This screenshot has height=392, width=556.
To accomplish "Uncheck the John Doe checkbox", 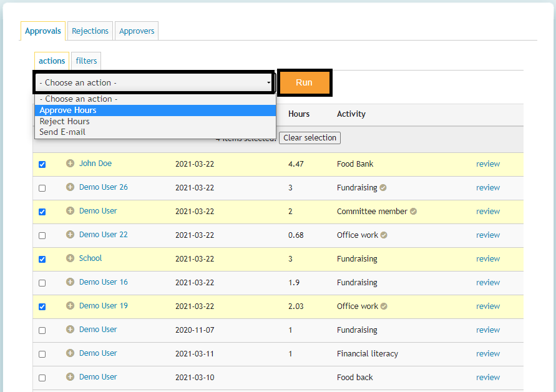I will point(42,165).
